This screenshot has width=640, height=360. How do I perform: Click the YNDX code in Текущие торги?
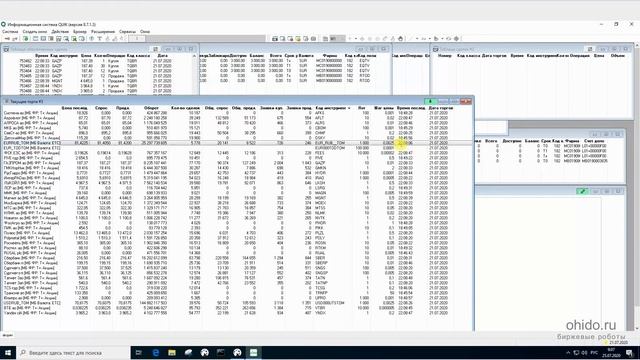pyautogui.click(x=320, y=313)
